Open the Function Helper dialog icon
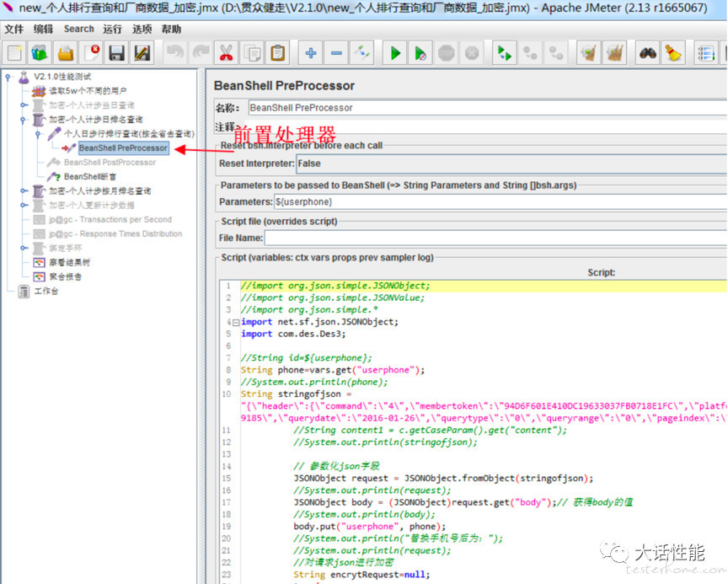Viewport: 728px width, 584px height. [706, 53]
